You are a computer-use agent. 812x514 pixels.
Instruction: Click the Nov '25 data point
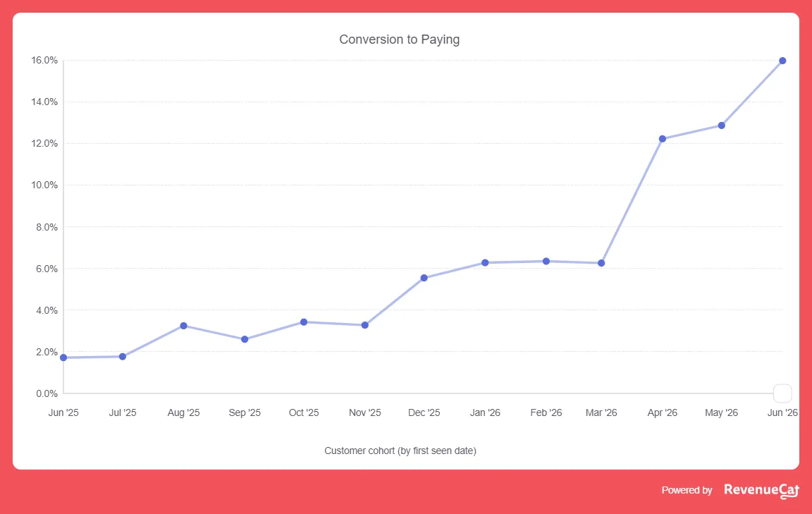[365, 326]
